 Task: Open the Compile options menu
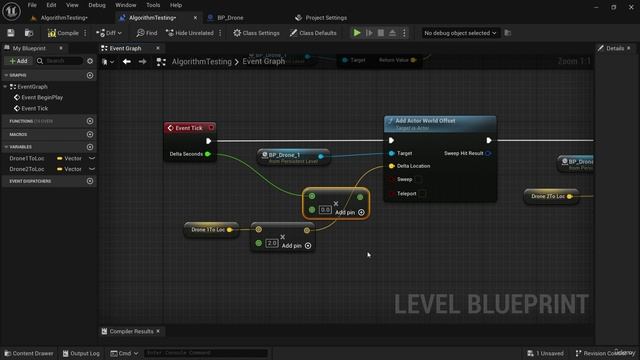(85, 33)
